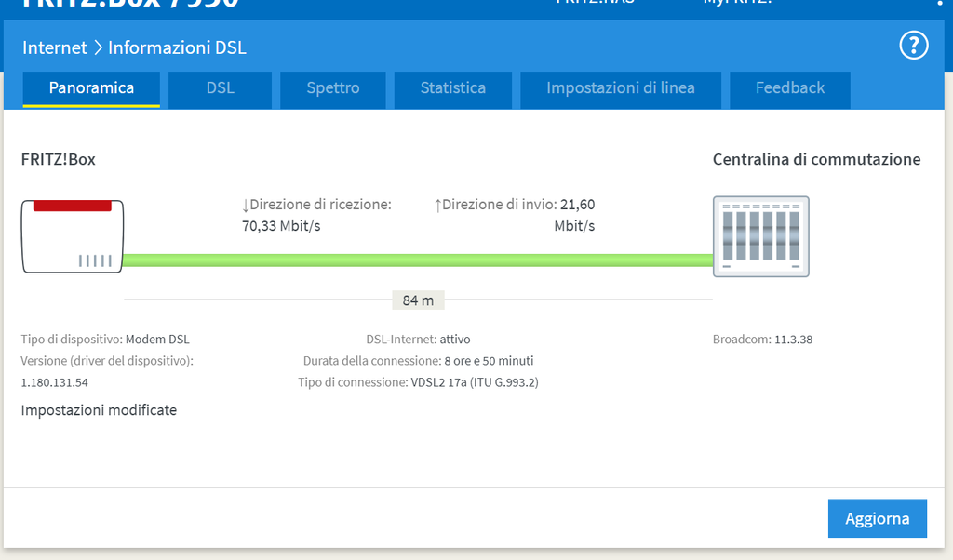Image resolution: width=953 pixels, height=560 pixels.
Task: Click the Impostazioni modificate text
Action: click(x=99, y=410)
